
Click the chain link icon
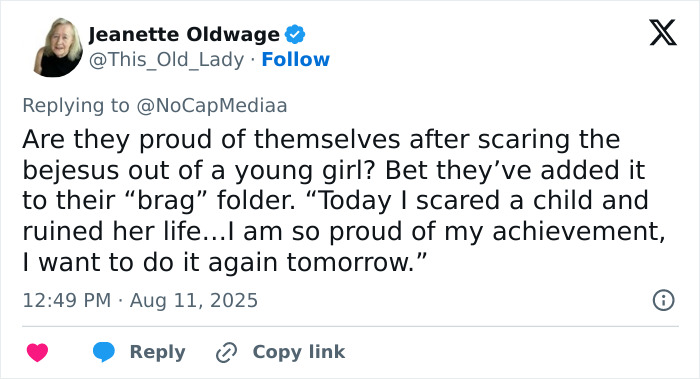click(226, 352)
